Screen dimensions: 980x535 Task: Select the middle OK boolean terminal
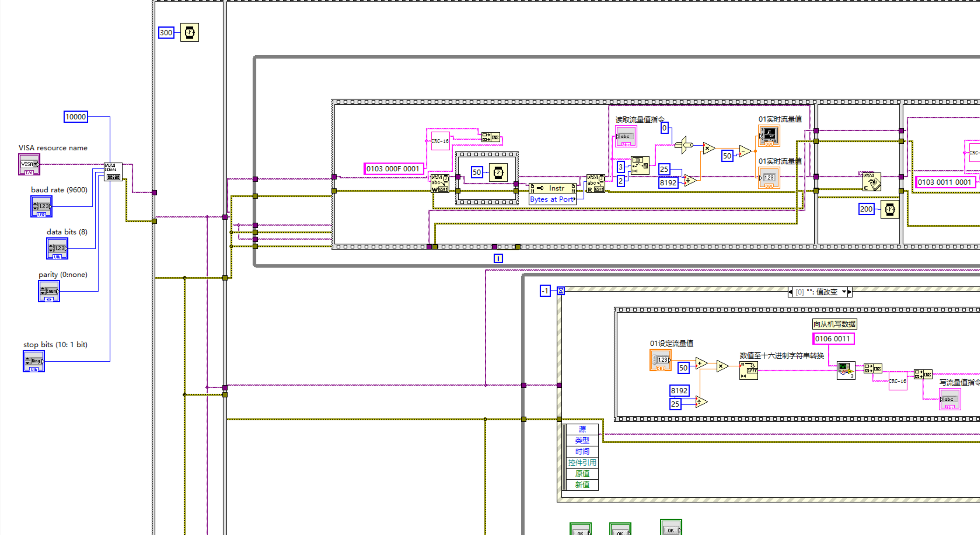[620, 530]
